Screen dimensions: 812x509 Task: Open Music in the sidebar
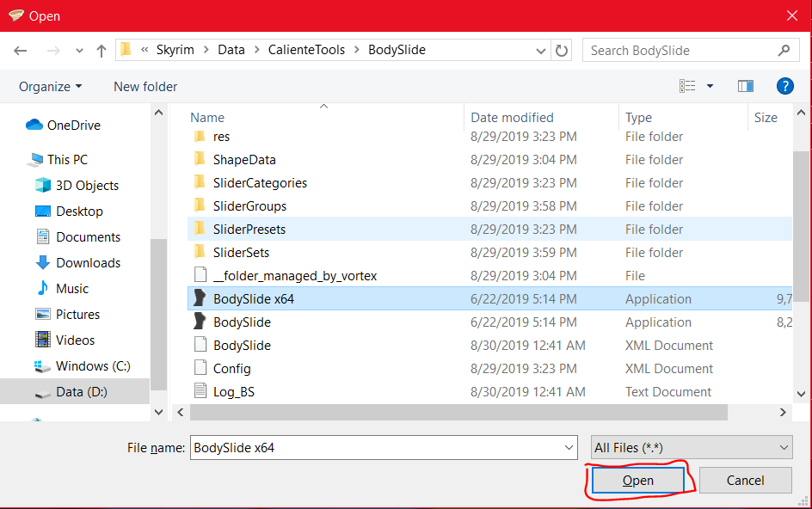point(62,288)
